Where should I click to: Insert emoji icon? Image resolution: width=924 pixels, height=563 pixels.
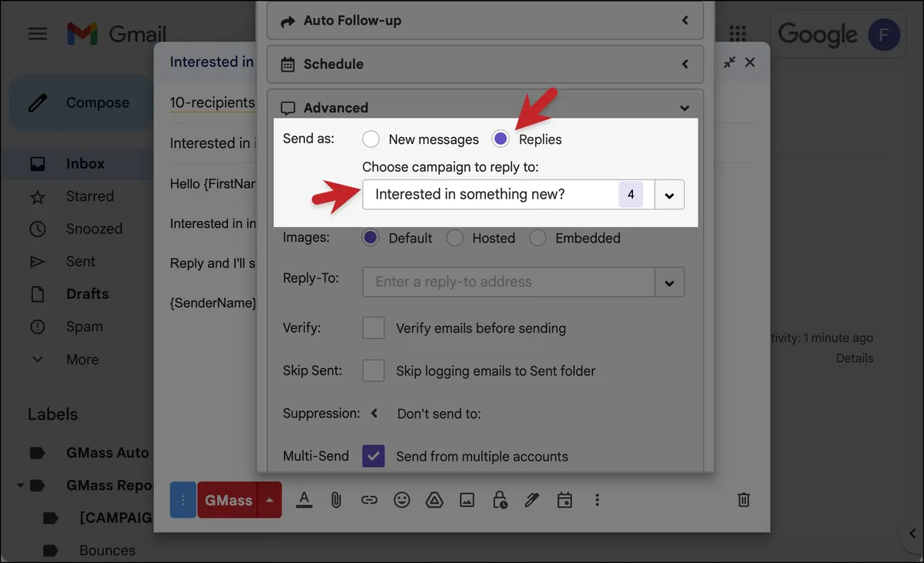(x=402, y=500)
